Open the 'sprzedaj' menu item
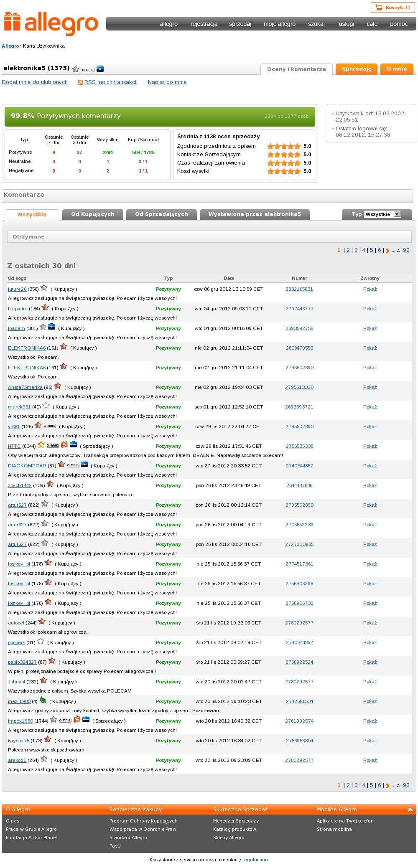418x868 pixels. point(240,24)
